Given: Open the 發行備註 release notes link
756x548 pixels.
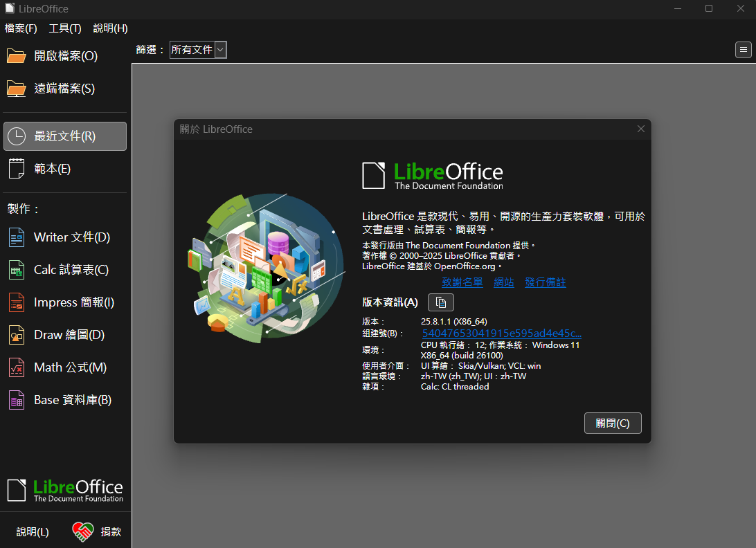Looking at the screenshot, I should click(546, 282).
